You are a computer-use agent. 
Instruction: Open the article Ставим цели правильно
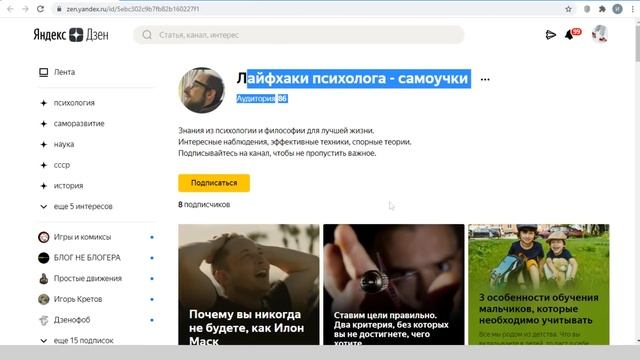tap(394, 284)
